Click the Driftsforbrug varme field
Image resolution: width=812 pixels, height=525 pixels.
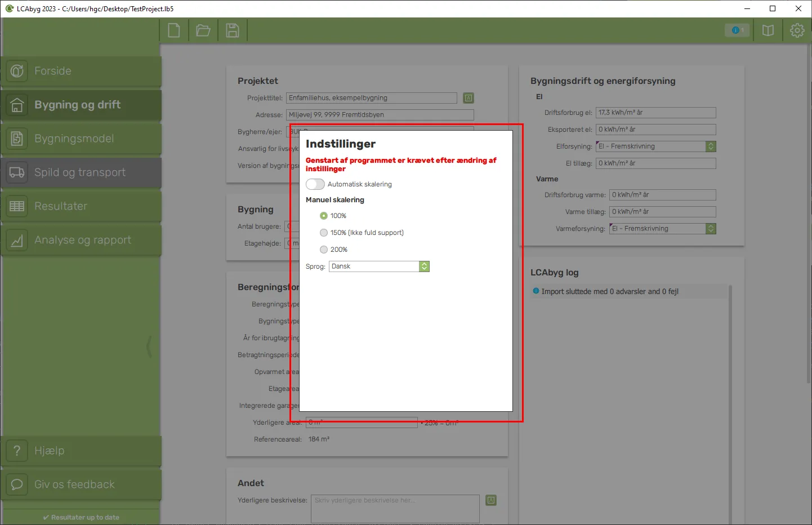(x=663, y=195)
